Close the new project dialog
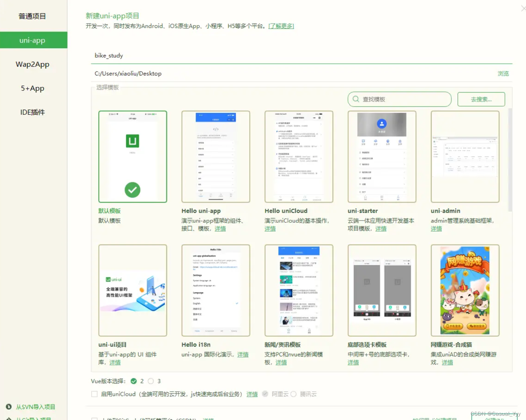 523,8
